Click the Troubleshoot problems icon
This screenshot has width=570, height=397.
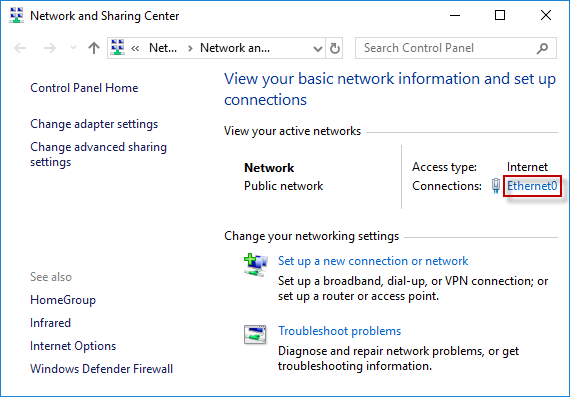tap(255, 334)
